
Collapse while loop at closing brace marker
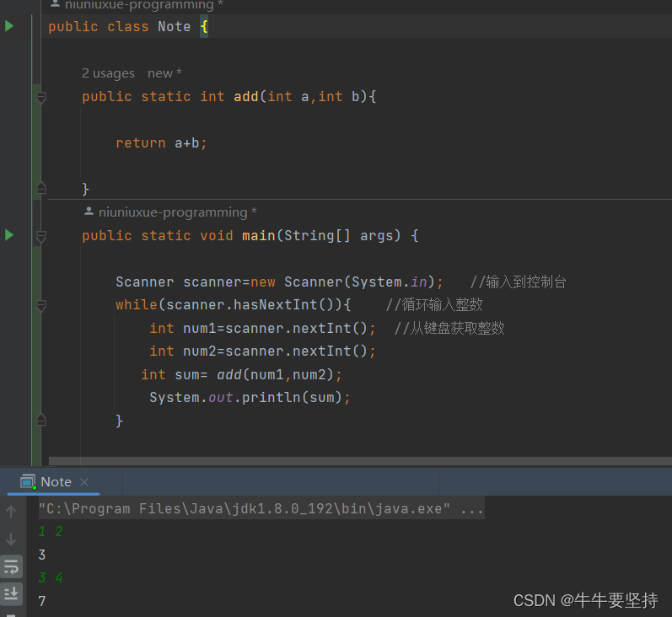coord(41,420)
